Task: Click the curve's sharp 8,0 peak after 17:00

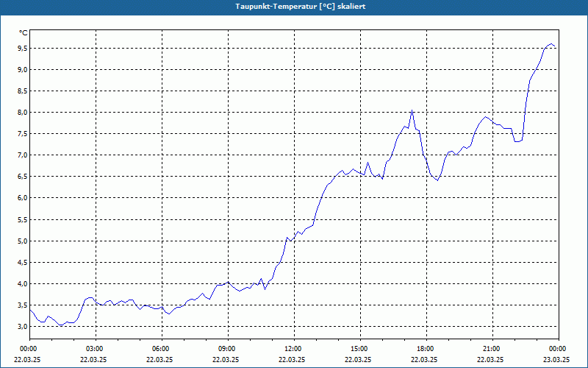Action: 412,110
